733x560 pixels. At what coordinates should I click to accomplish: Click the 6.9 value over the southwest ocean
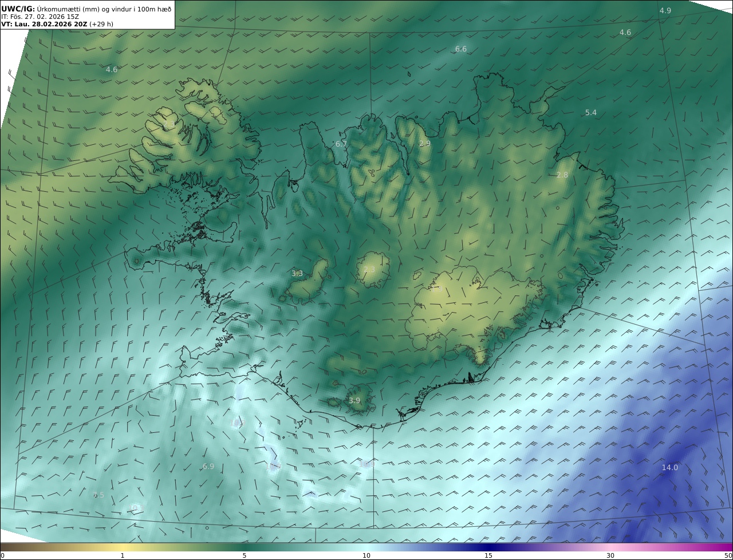[x=208, y=467]
